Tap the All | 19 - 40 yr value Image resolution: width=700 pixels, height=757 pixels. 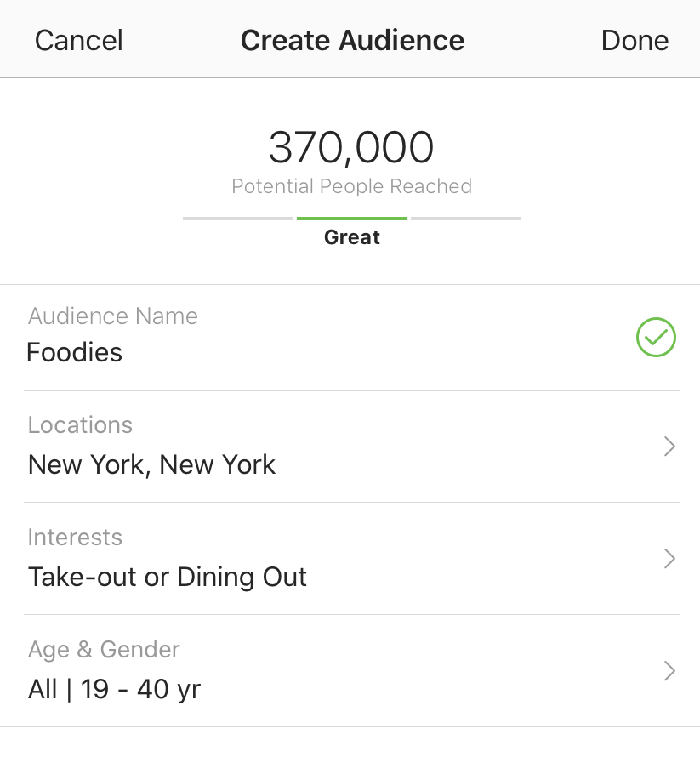click(115, 689)
